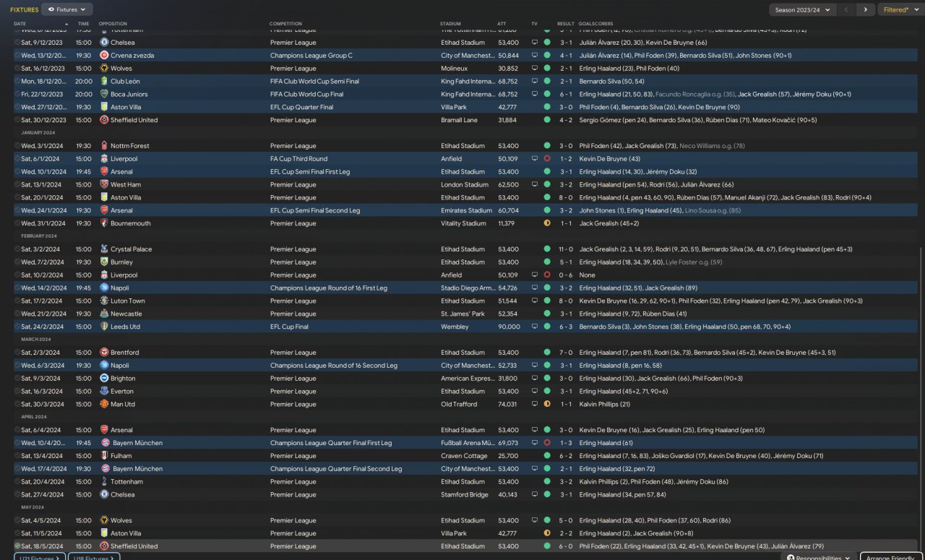Sort fixtures by the Opposition column header

coord(113,24)
